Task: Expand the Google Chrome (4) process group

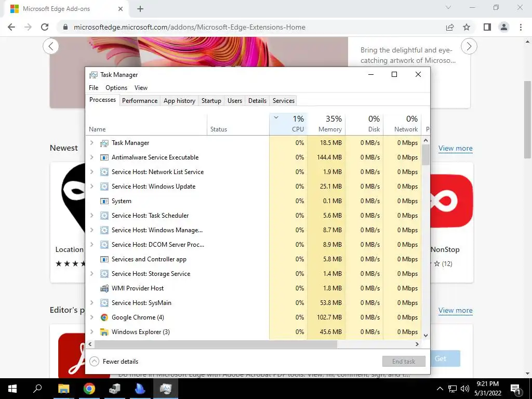Action: [x=91, y=317]
